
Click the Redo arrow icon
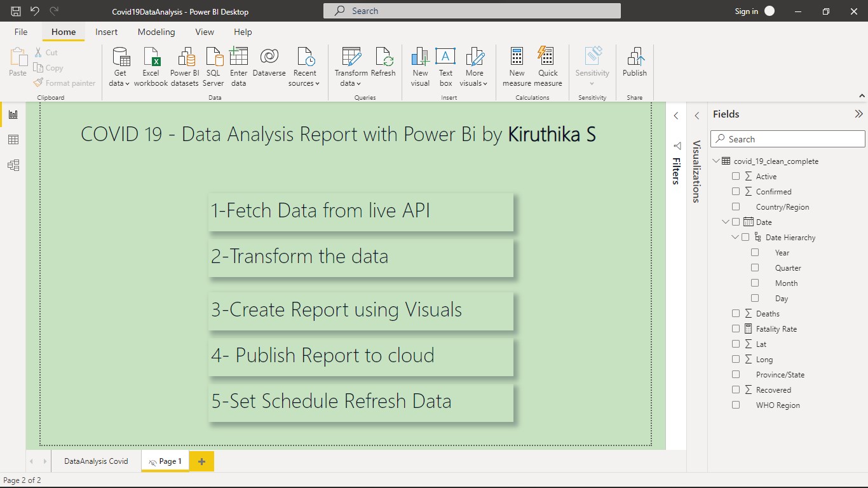(x=54, y=11)
